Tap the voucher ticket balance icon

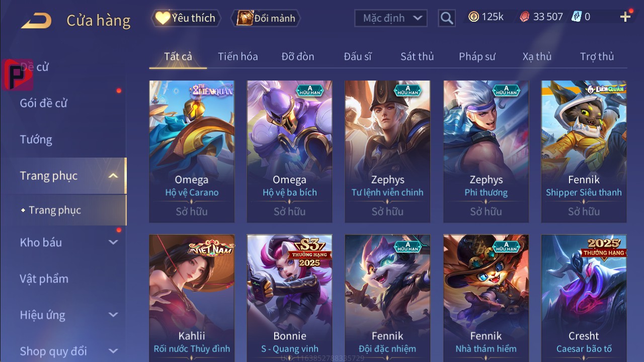coord(576,17)
